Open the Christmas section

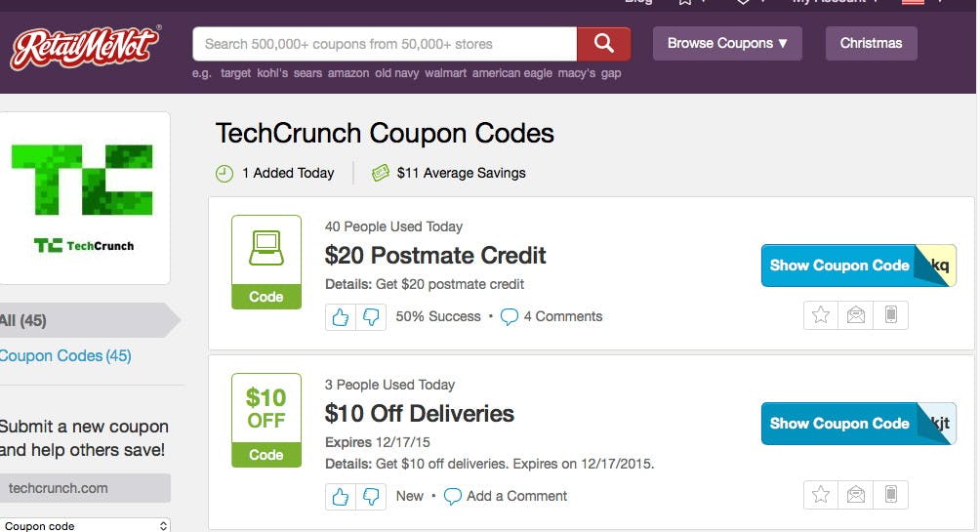pyautogui.click(x=872, y=43)
